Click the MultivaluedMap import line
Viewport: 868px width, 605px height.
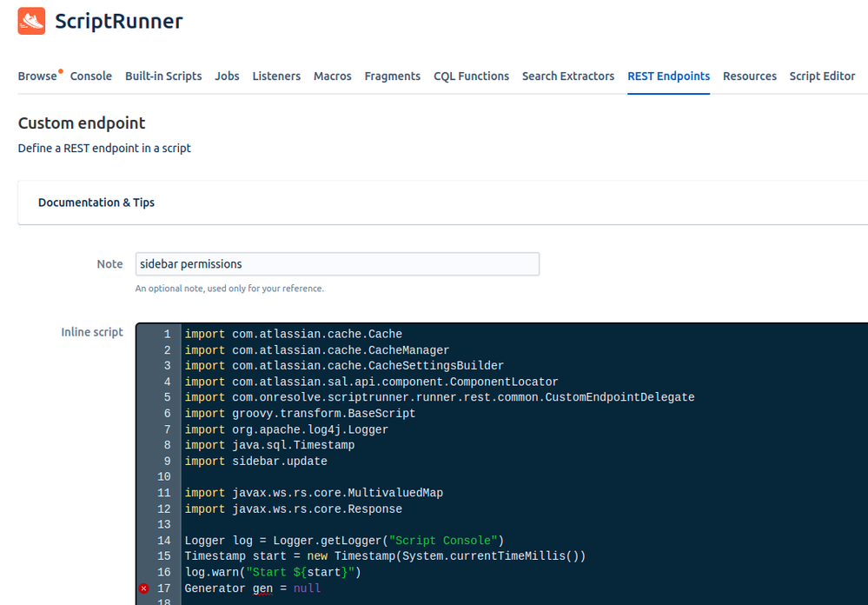pos(314,493)
